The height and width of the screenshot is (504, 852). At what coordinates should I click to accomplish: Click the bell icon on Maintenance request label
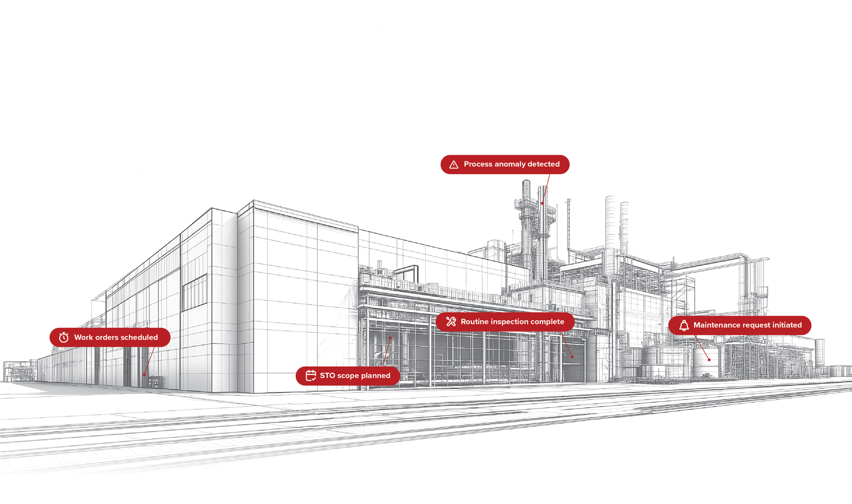pos(684,325)
